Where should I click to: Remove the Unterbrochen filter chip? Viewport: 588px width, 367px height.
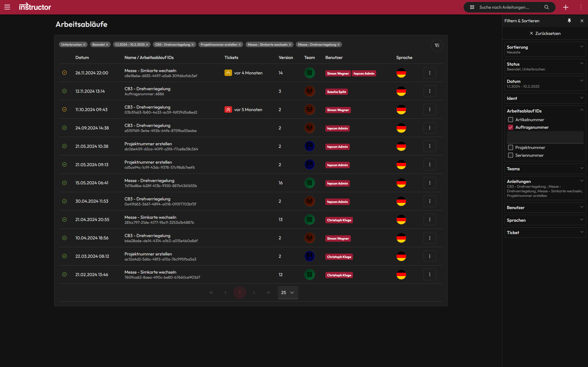pyautogui.click(x=84, y=45)
